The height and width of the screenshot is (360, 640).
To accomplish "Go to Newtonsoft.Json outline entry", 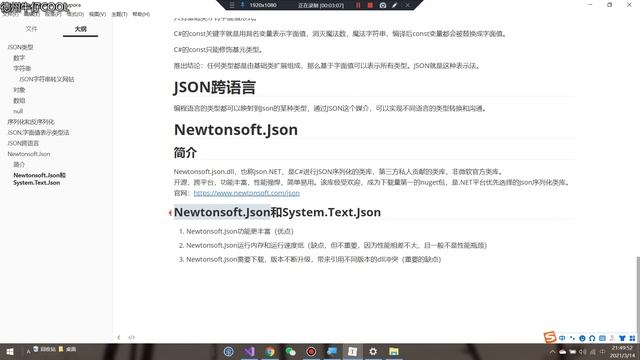I will [x=29, y=154].
